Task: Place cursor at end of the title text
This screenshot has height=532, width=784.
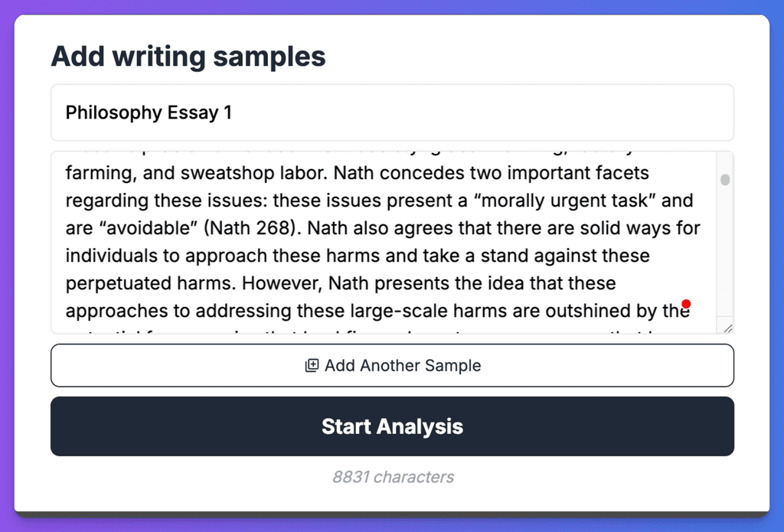Action: tap(234, 113)
